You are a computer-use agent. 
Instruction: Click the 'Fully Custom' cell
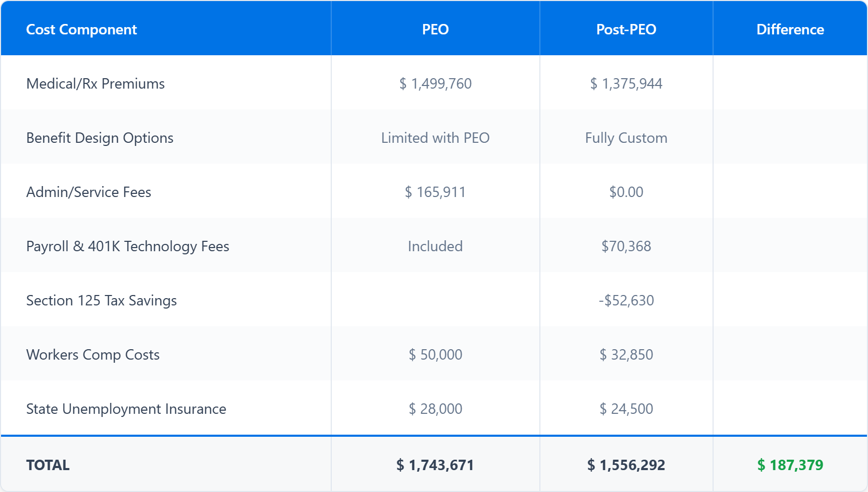[x=626, y=138]
